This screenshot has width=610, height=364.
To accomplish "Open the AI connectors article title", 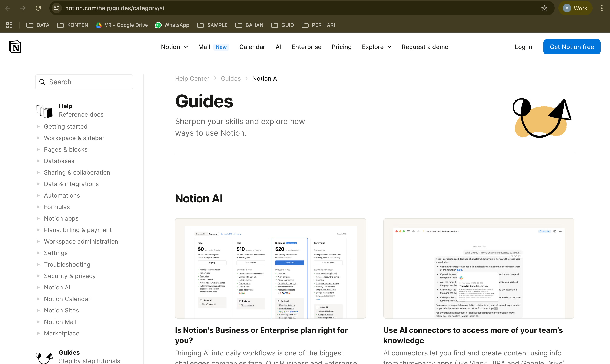I will [x=473, y=335].
